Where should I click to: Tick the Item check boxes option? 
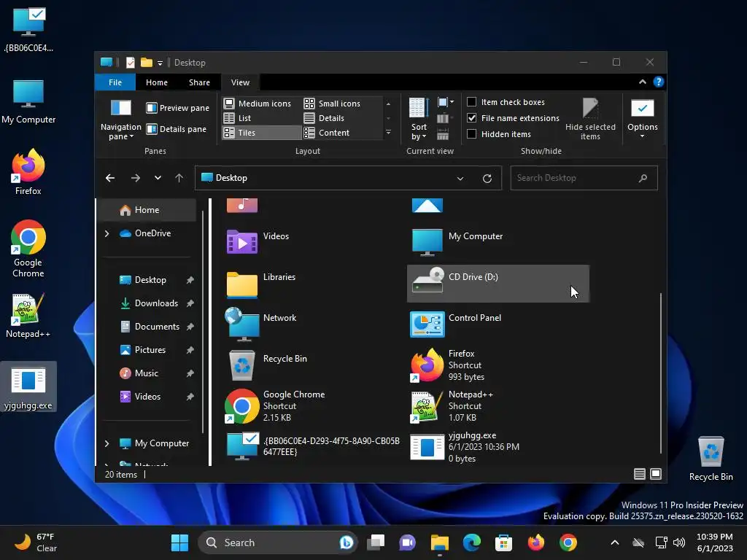click(472, 102)
